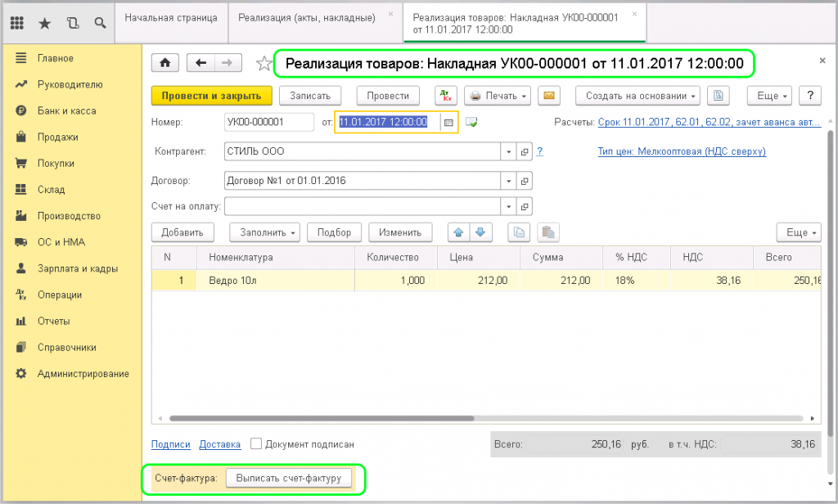The image size is (838, 504).
Task: Expand 'Создать на основании' dropdown
Action: point(641,96)
